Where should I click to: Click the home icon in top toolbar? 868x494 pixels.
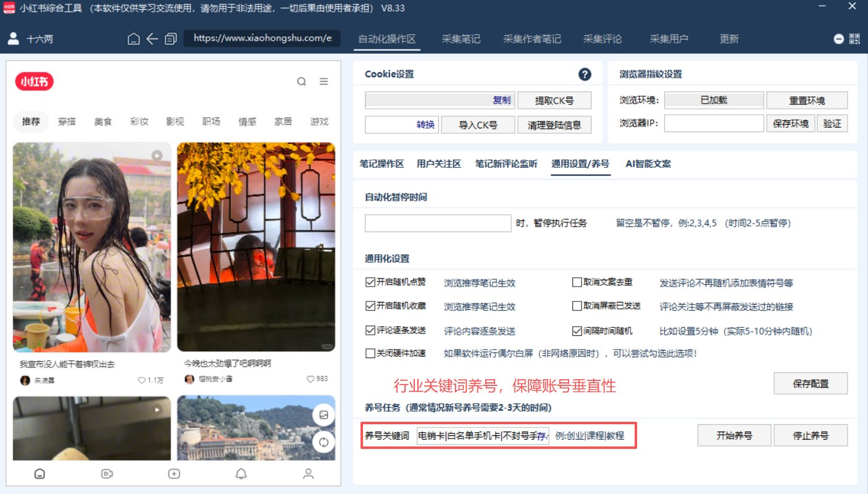point(133,39)
